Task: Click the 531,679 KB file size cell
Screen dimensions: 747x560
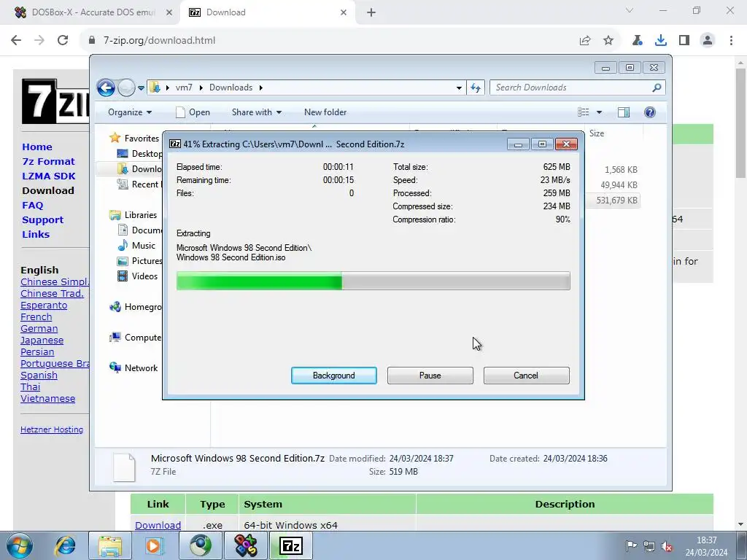Action: point(616,201)
